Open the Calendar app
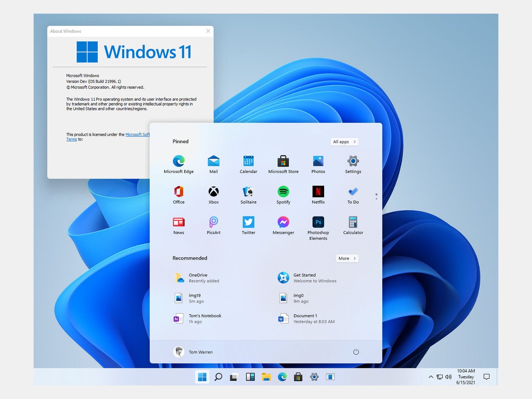This screenshot has width=532, height=399. pos(248,161)
